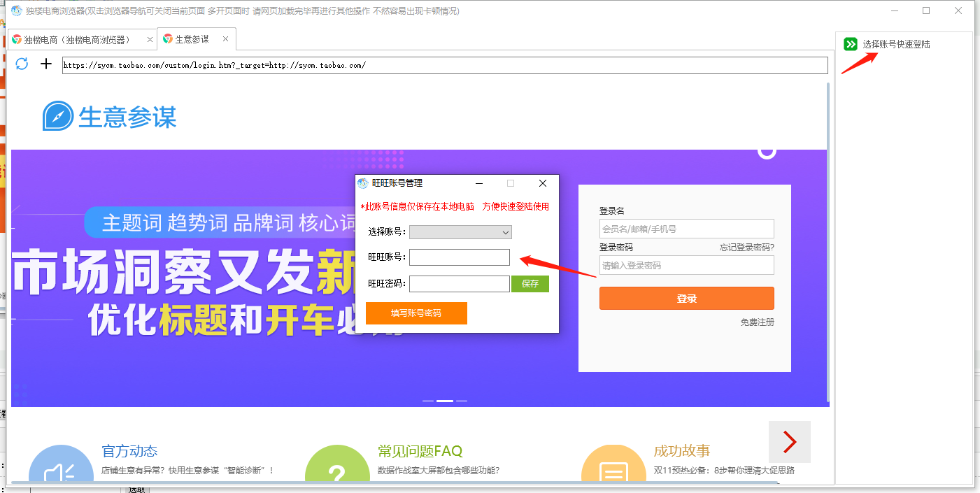Screen dimensions: 980x493
Task: Open the 忘记登录密码 link
Action: 746,248
